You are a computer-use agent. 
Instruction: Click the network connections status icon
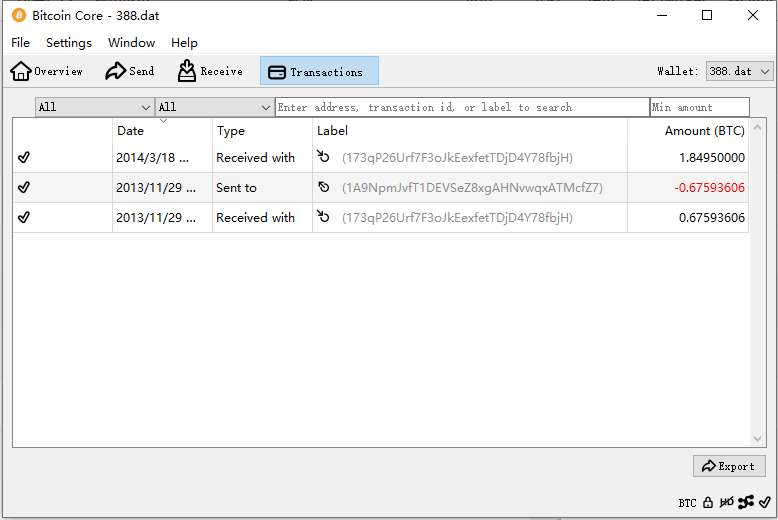(746, 503)
